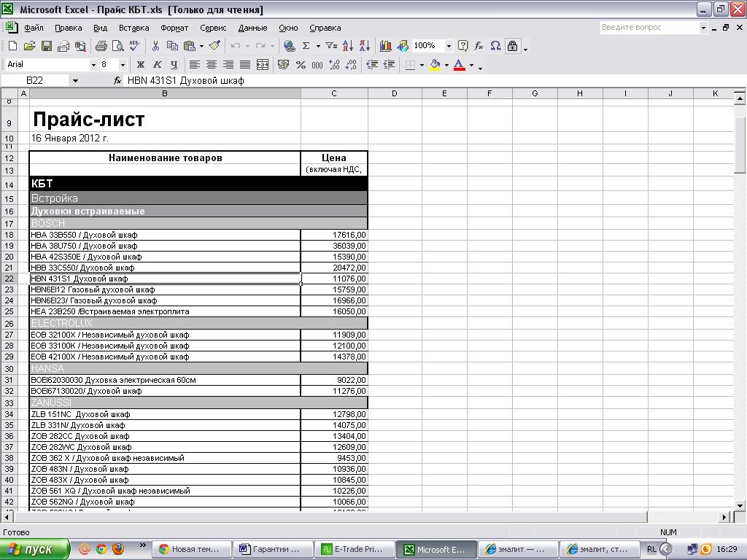Decrease decimal places icon
The image size is (747, 560).
[x=351, y=64]
